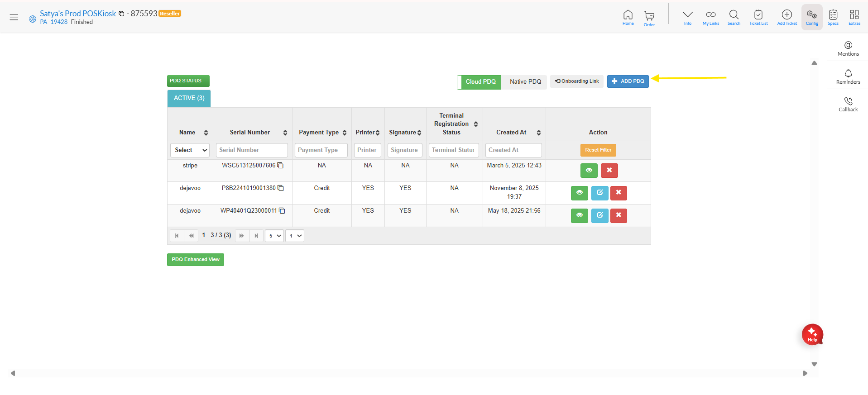
Task: Open the Home icon in top navigation
Action: click(x=628, y=17)
